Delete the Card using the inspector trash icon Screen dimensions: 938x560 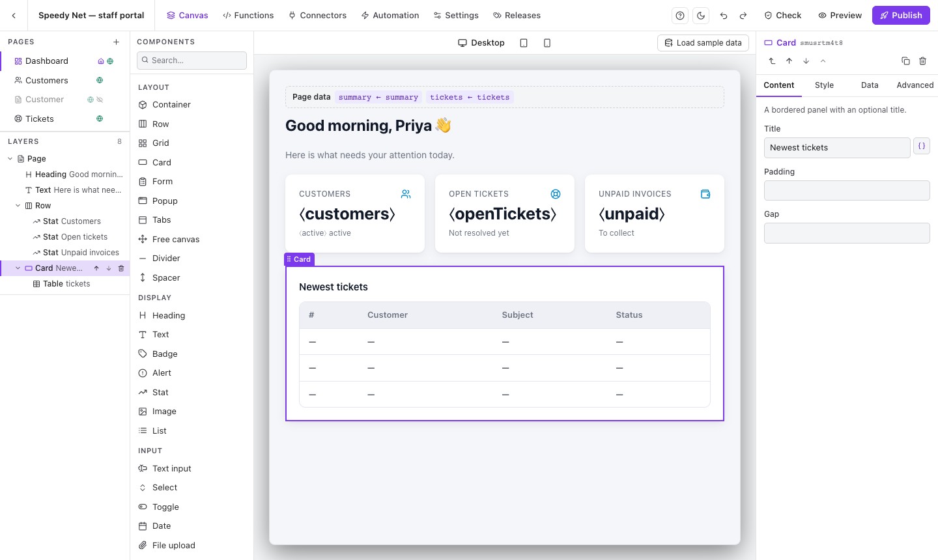pos(922,61)
